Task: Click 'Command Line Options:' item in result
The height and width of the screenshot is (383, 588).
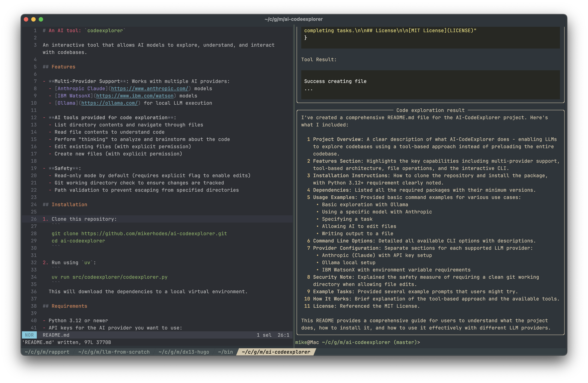Action: pos(344,241)
